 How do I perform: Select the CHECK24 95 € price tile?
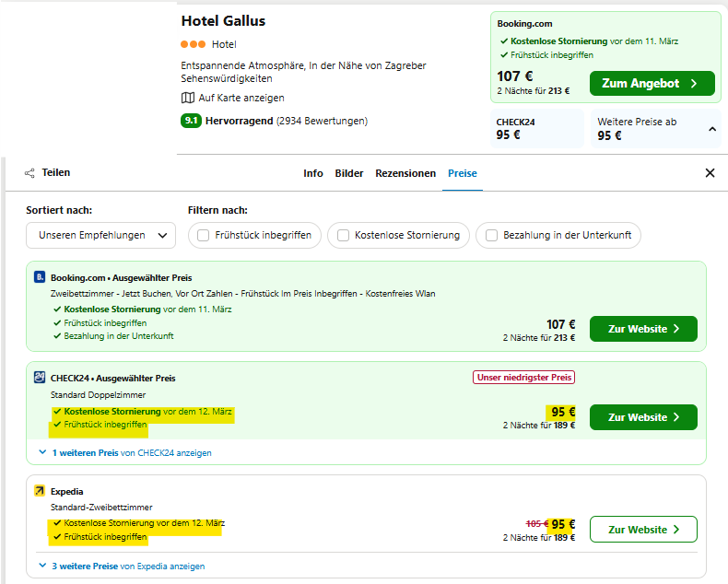(x=536, y=129)
